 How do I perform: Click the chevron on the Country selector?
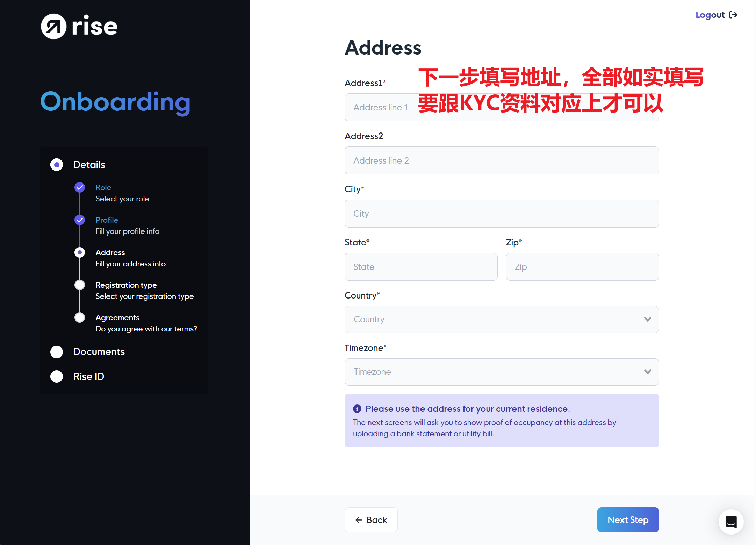[648, 319]
